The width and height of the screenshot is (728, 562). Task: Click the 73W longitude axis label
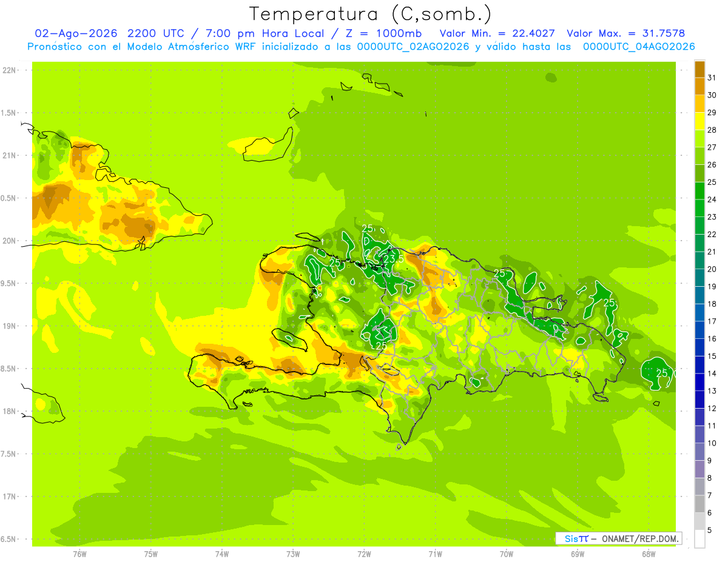[293, 554]
